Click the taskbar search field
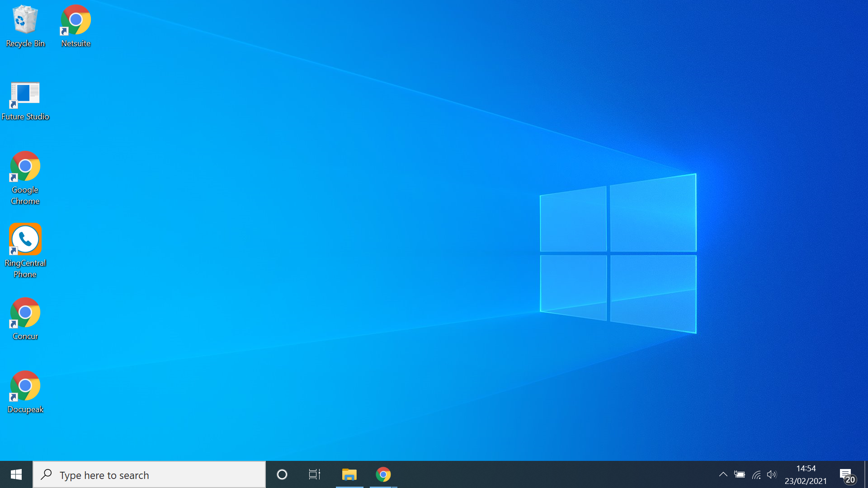This screenshot has width=868, height=488. [x=149, y=474]
